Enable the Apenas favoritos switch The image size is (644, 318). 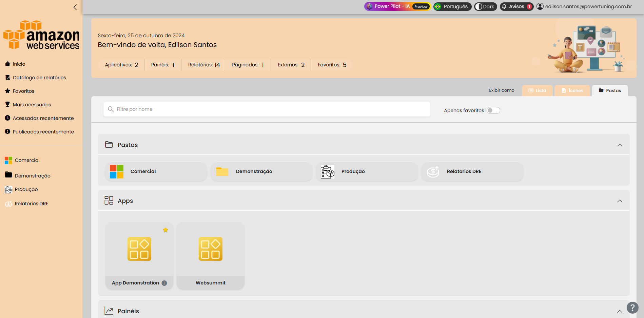tap(493, 110)
